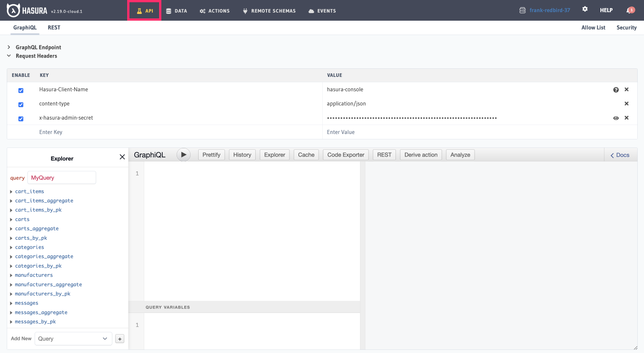Click the Prettify button

pos(211,155)
